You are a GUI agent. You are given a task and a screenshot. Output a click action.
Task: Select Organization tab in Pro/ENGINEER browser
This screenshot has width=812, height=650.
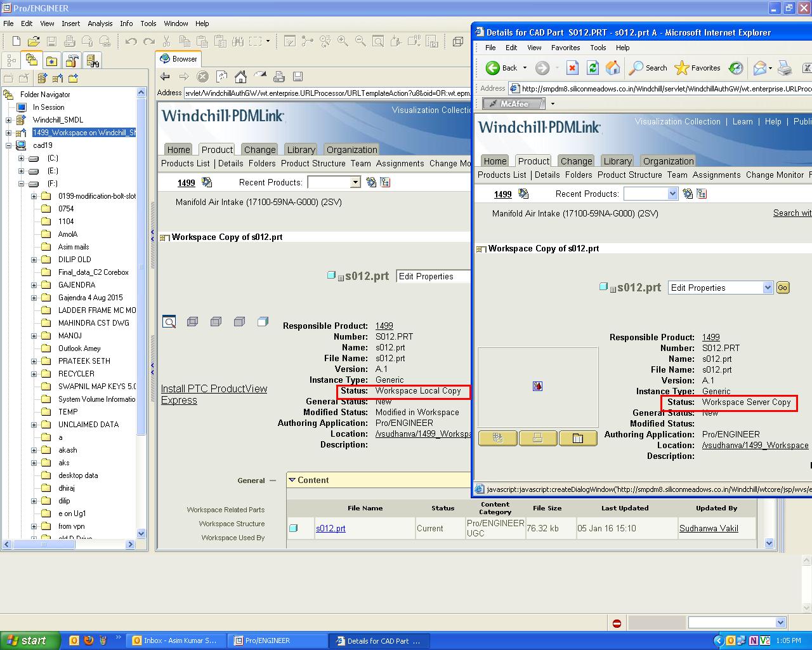pyautogui.click(x=351, y=150)
